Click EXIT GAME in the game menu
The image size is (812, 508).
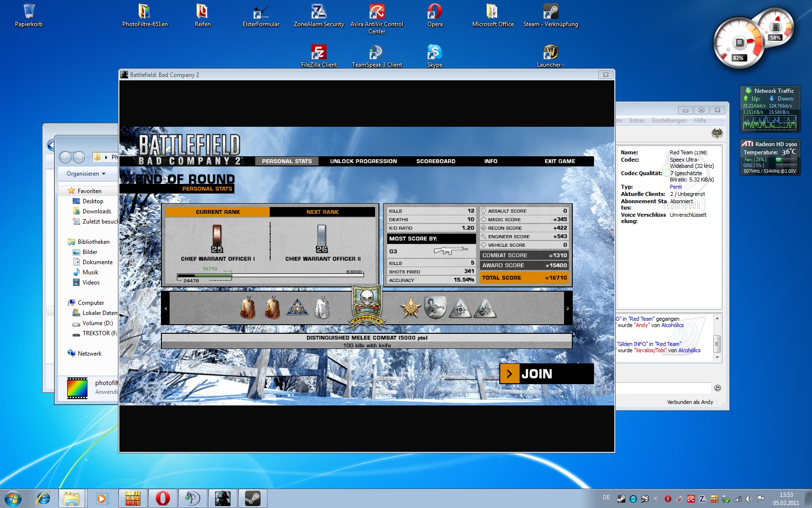tap(560, 161)
